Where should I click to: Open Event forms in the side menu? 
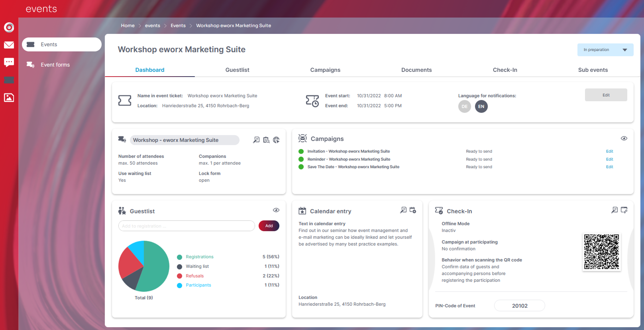pyautogui.click(x=55, y=65)
